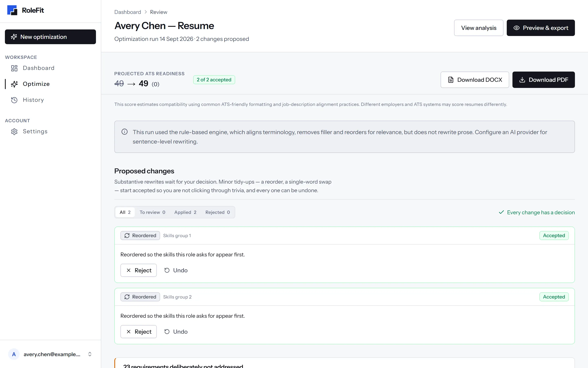Click the Settings gear icon
Image resolution: width=588 pixels, height=368 pixels.
click(14, 132)
